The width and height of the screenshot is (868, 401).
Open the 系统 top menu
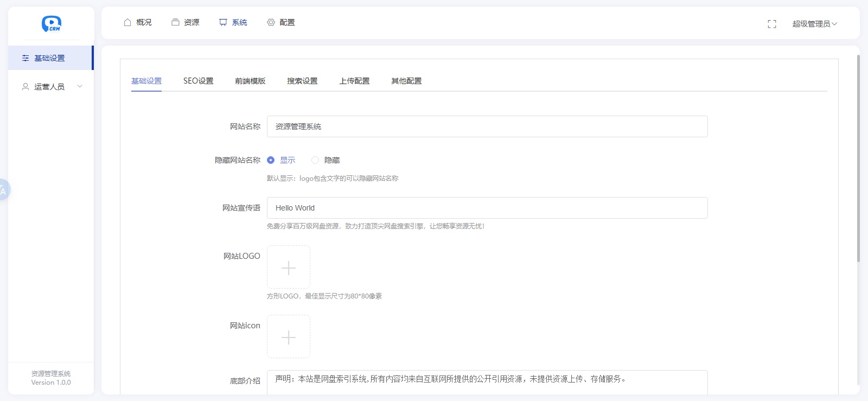click(233, 22)
